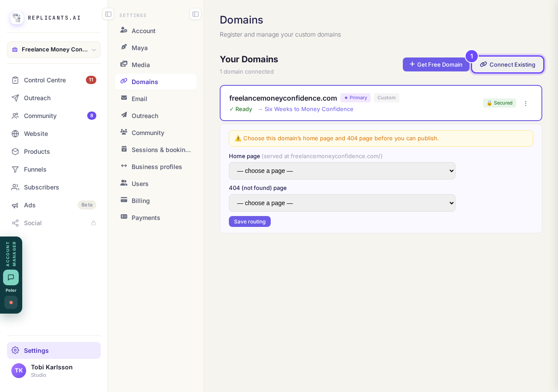Click Get Free Domain button

point(436,64)
